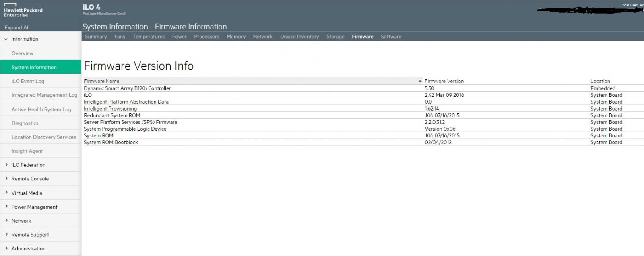The height and width of the screenshot is (256, 644).
Task: Click the Firmware Name sort arrow
Action: 420,81
